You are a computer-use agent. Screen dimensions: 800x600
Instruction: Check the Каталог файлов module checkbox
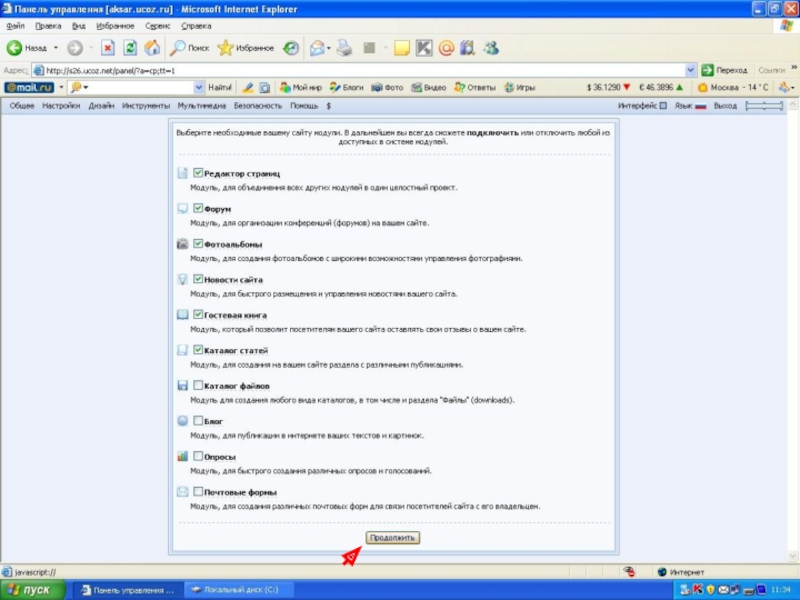198,385
